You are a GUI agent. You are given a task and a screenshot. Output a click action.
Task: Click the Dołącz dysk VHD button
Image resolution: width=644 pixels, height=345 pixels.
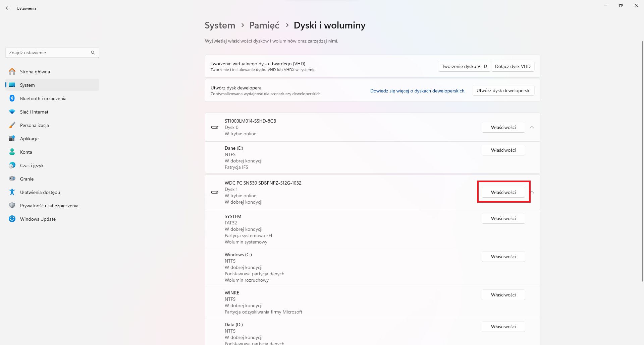tap(513, 66)
